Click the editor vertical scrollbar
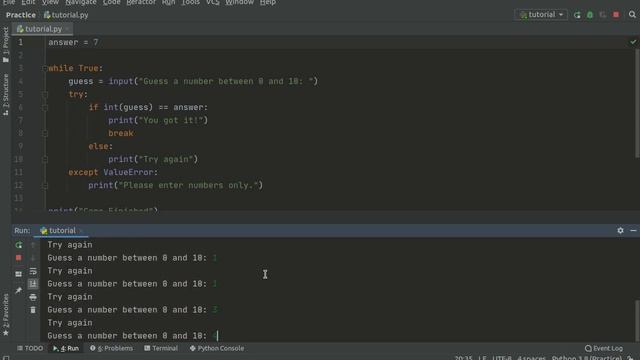 [637, 102]
